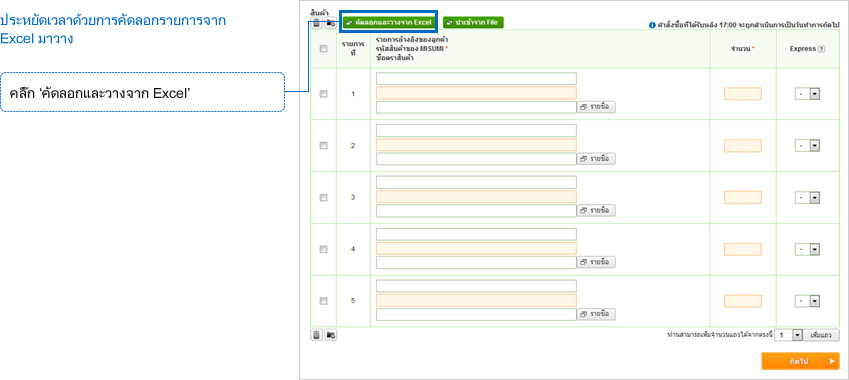
Task: Open the Express dropdown in row 1
Action: coord(807,94)
